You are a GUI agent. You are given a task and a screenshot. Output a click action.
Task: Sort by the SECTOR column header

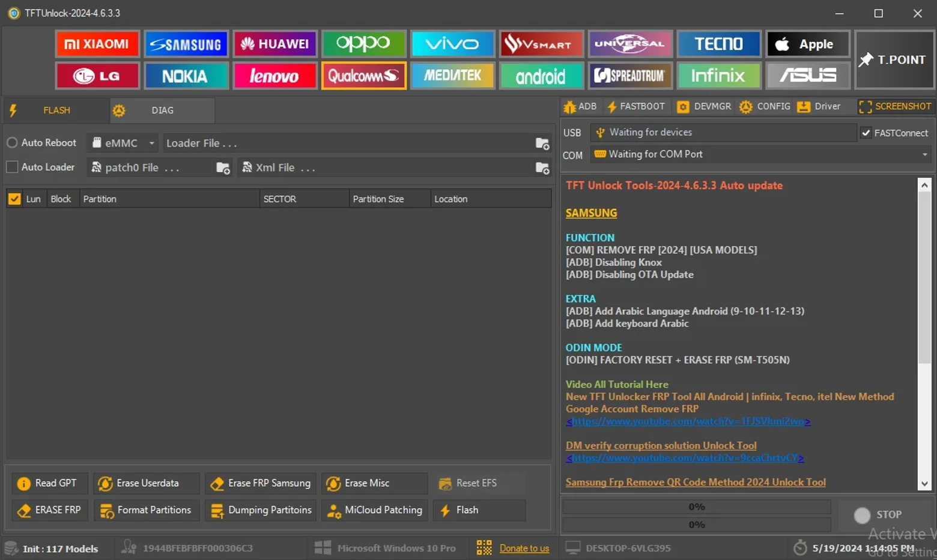click(304, 199)
